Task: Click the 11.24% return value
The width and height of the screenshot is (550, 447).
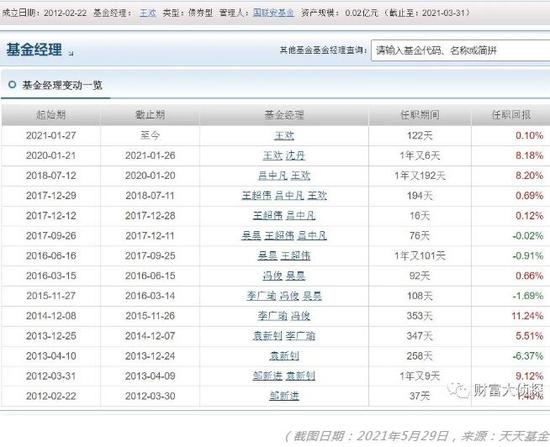Action: (528, 316)
